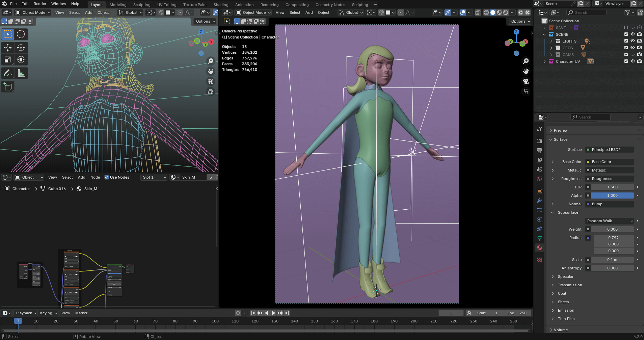Open the Render properties tab
Image resolution: width=644 pixels, height=340 pixels.
(539, 141)
